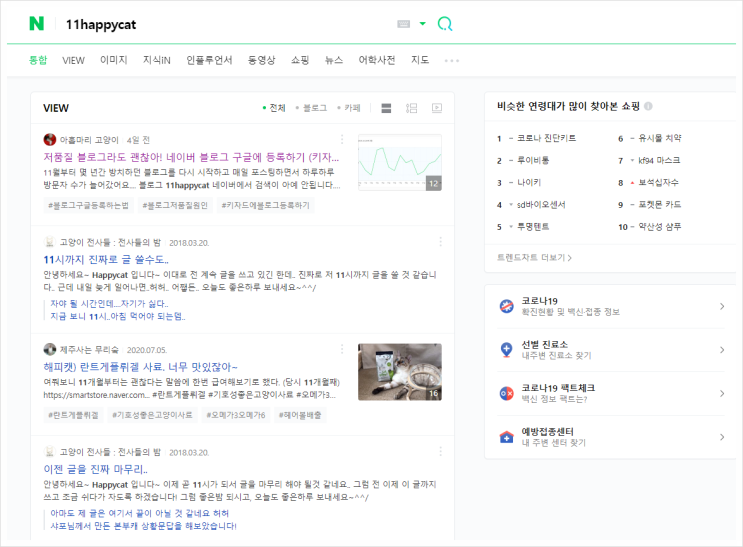Viewport: 743px width, 547px height.
Task: Open the 코로나19 chevron arrow
Action: tap(722, 306)
